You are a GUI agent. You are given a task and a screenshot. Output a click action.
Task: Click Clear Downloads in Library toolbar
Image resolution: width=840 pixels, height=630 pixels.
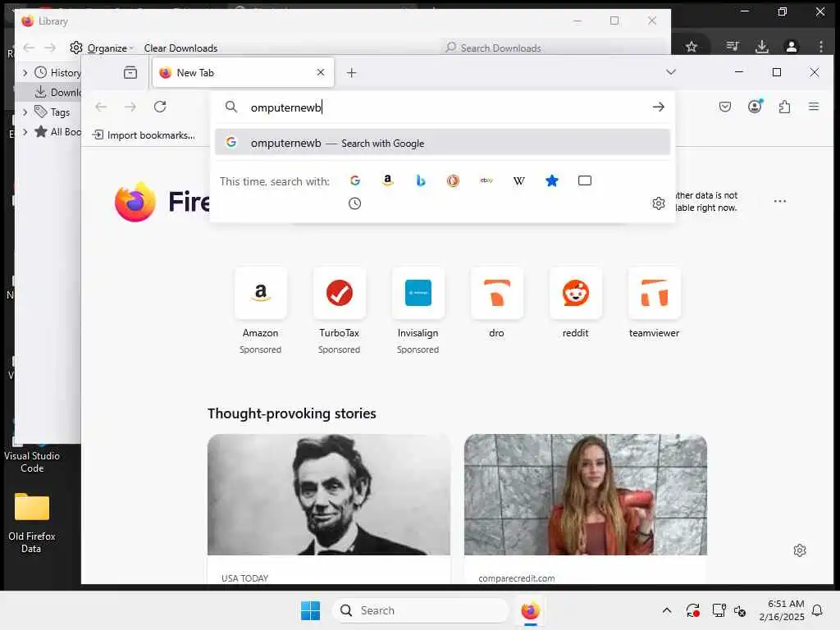click(x=180, y=48)
